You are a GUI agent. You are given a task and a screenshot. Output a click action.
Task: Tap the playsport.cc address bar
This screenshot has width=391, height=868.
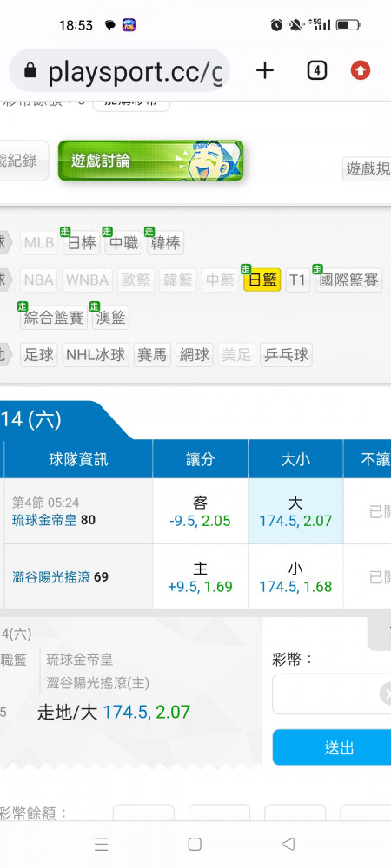click(x=119, y=70)
